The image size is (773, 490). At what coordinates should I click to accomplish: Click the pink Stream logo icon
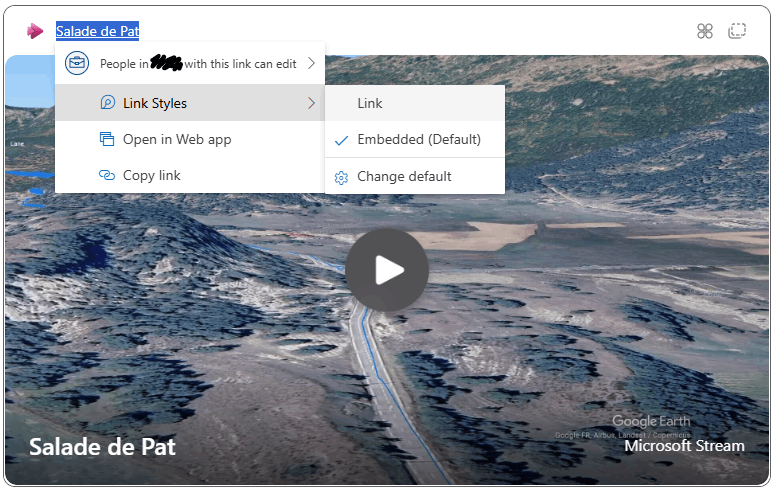tap(35, 31)
